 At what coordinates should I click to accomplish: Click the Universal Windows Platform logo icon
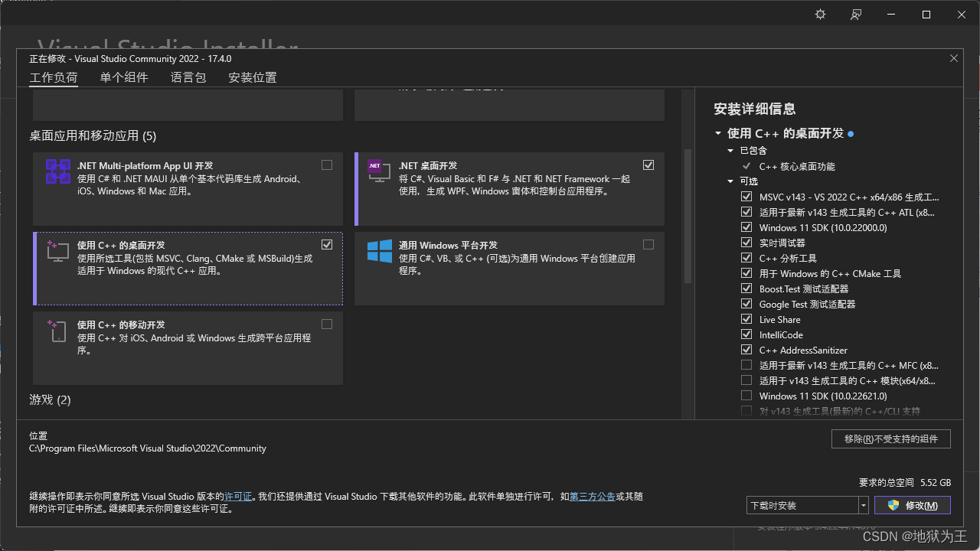(379, 251)
